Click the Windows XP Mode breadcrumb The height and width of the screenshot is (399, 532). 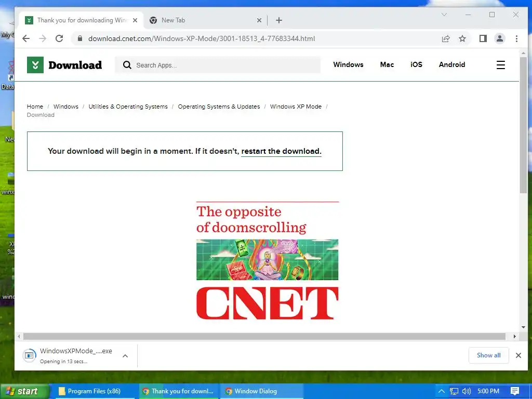click(x=296, y=107)
